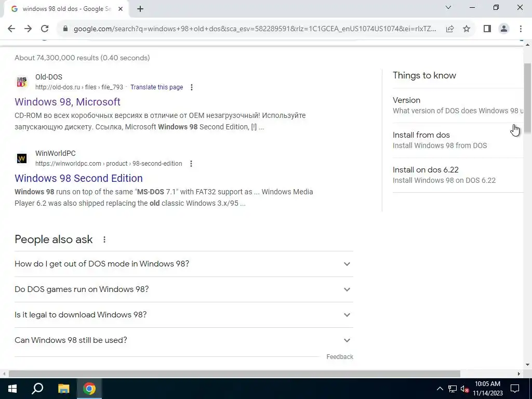This screenshot has width=532, height=399.
Task: Open the Windows 98, Microsoft result
Action: click(68, 102)
